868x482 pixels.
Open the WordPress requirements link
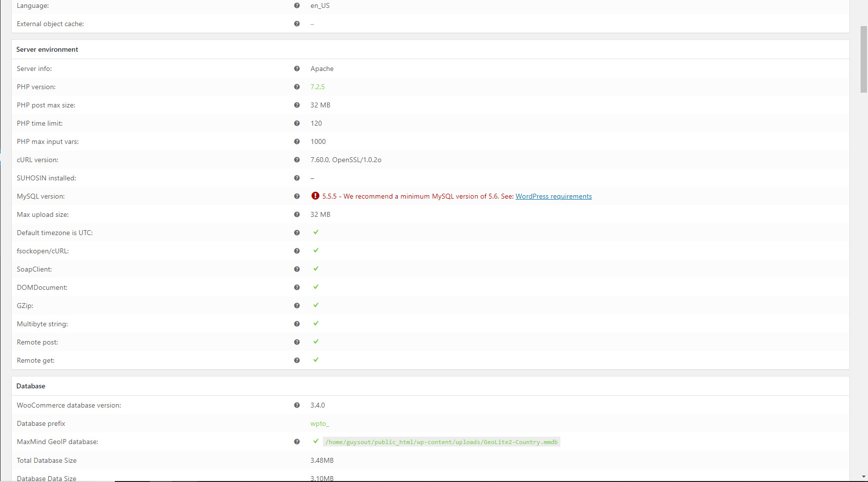point(554,196)
